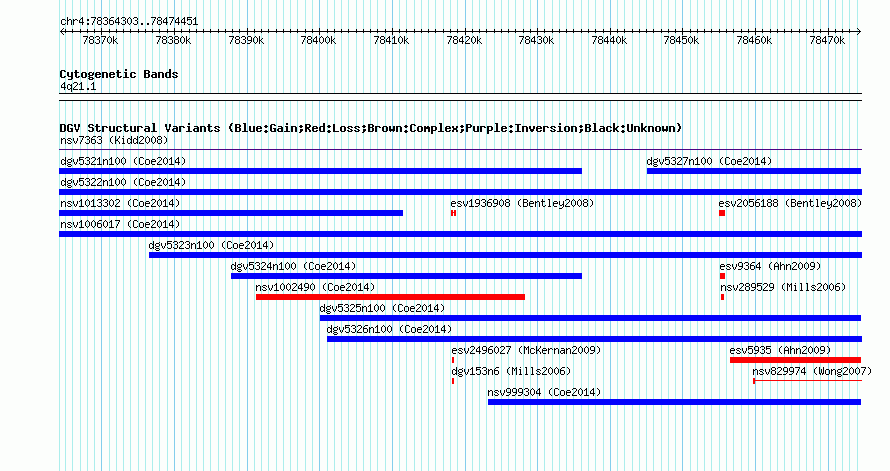Viewport: 890px width, 471px height.
Task: Click the 78410k ruler label
Action: [x=391, y=40]
